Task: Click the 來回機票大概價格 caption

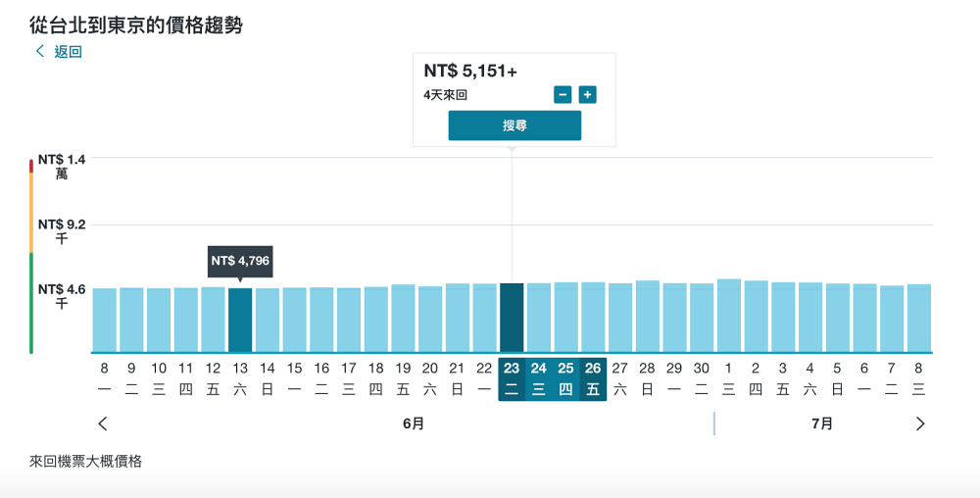Action: (x=85, y=462)
